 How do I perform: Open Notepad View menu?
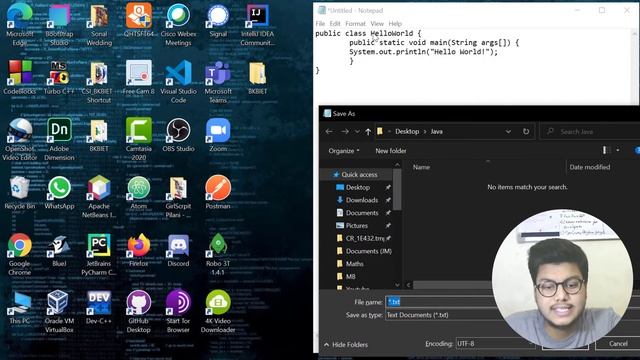click(x=377, y=24)
